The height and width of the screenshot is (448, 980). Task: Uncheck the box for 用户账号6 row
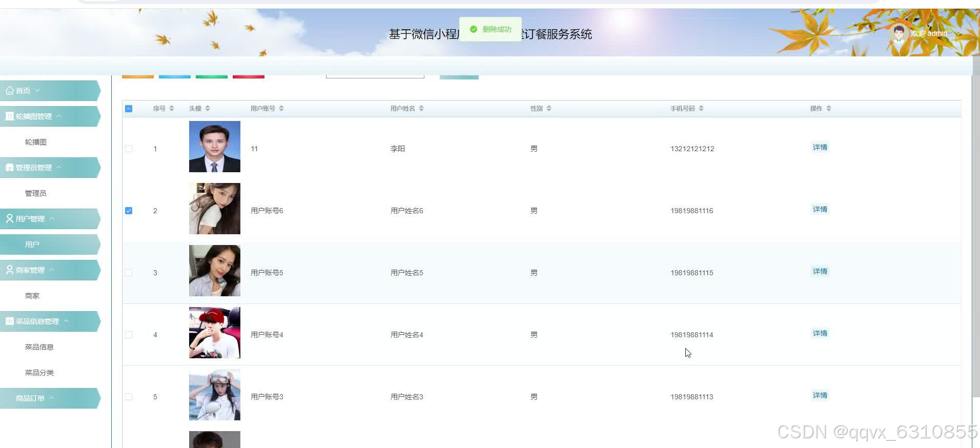129,211
